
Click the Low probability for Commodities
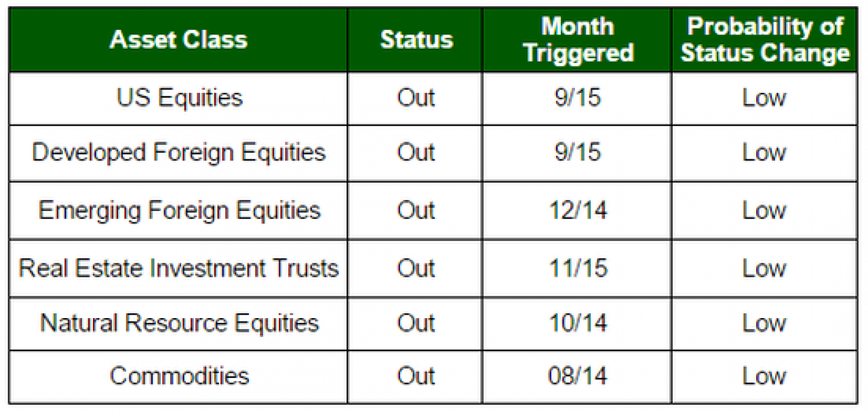coord(764,376)
